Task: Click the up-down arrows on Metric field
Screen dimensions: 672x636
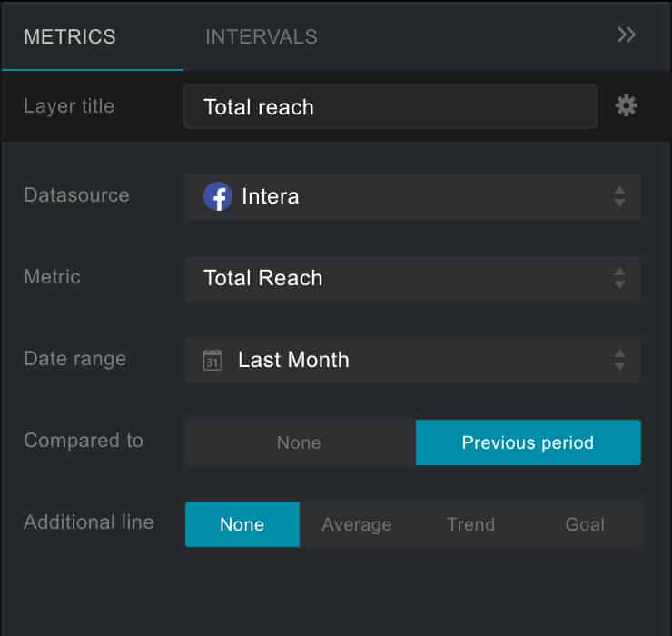Action: tap(618, 278)
